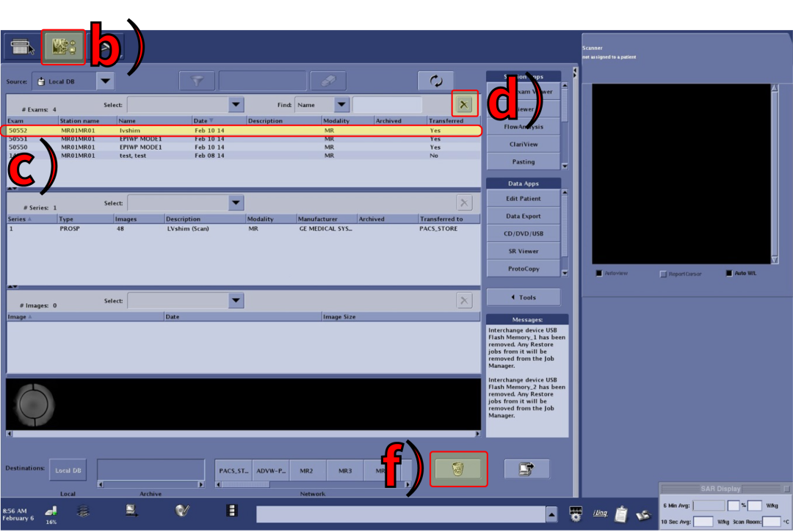Click the trash can delete button
The width and height of the screenshot is (793, 532).
[x=457, y=469]
